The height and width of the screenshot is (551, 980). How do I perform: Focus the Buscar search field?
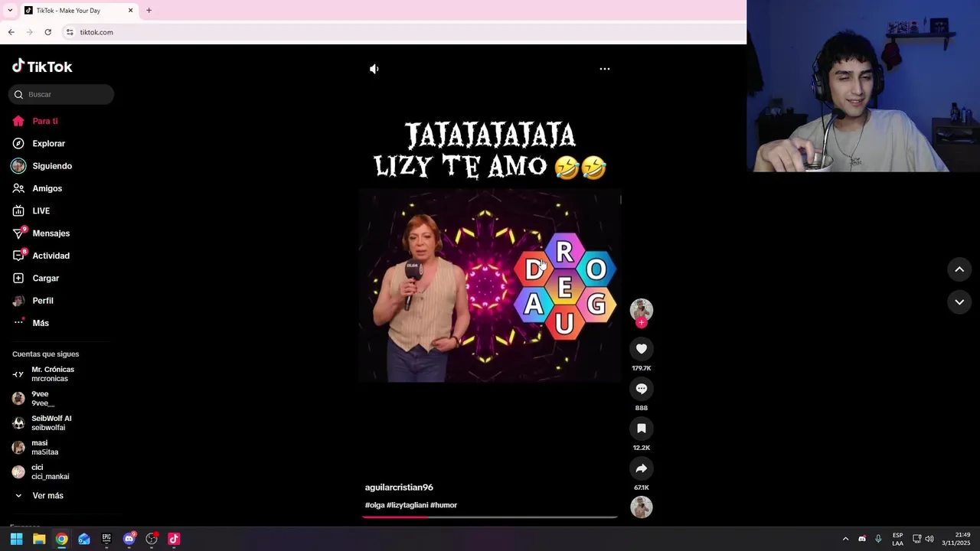pos(61,94)
